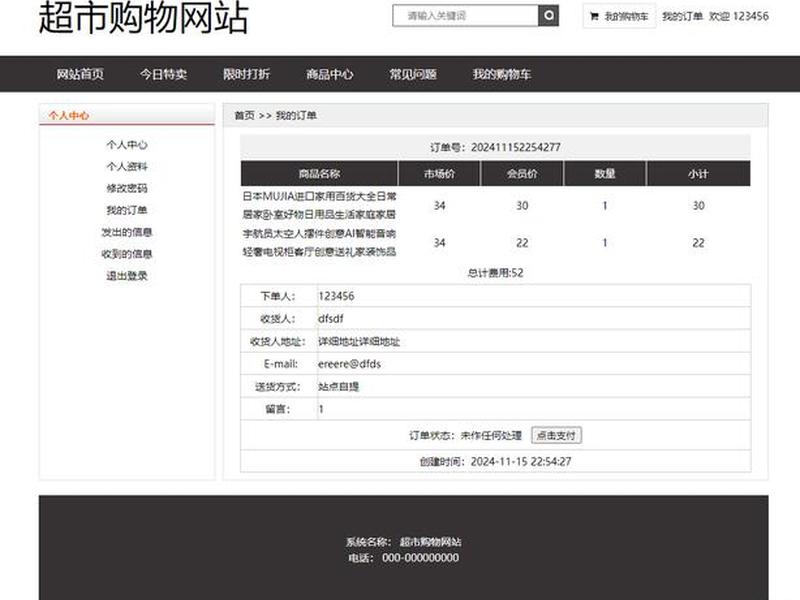Click the shopping cart icon in header

tap(594, 16)
